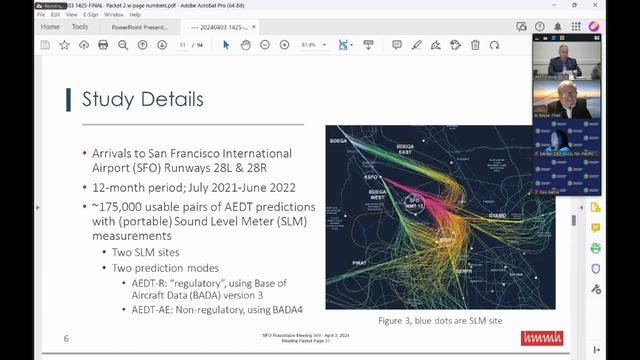Open the PowerPoint Present... document tab

tap(140, 27)
